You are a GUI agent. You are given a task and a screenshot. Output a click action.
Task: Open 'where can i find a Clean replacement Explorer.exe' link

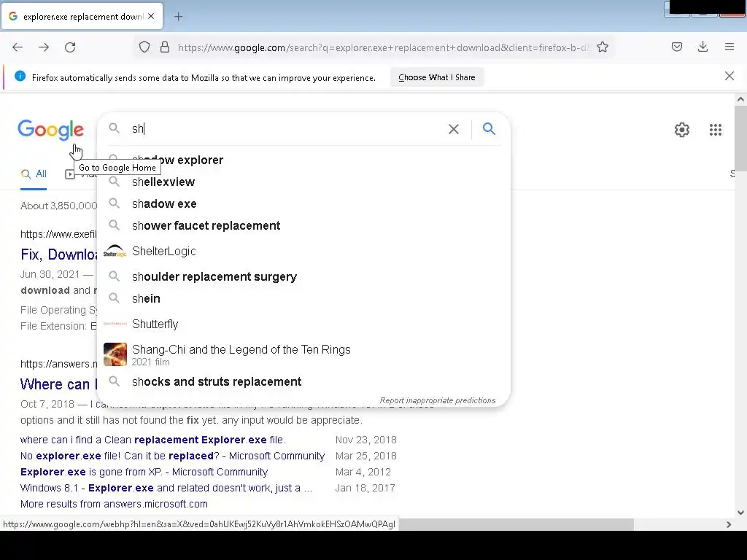click(x=153, y=440)
